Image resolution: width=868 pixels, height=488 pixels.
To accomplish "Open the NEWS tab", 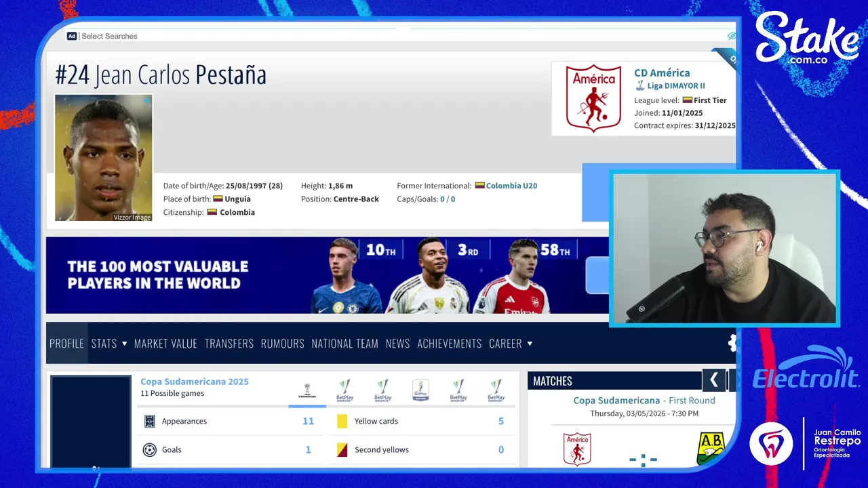I will (397, 344).
